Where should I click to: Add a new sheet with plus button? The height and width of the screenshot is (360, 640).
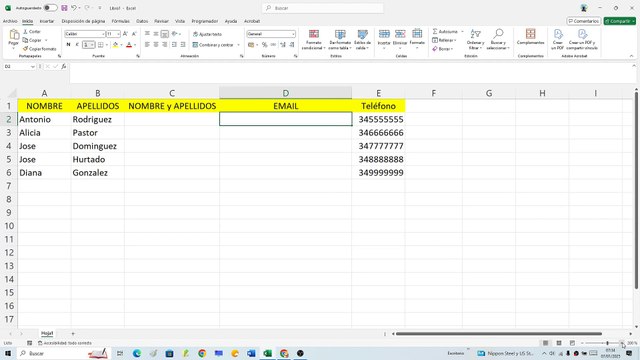pyautogui.click(x=73, y=333)
